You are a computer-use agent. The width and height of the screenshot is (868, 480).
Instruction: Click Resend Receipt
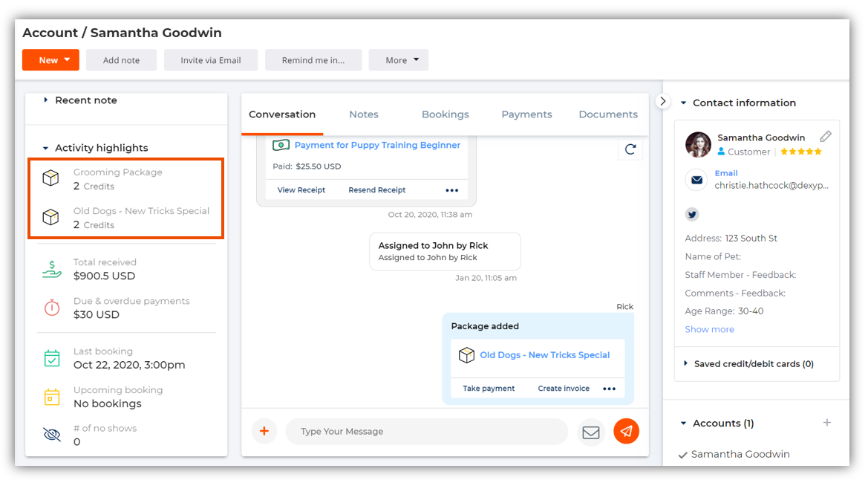(377, 189)
